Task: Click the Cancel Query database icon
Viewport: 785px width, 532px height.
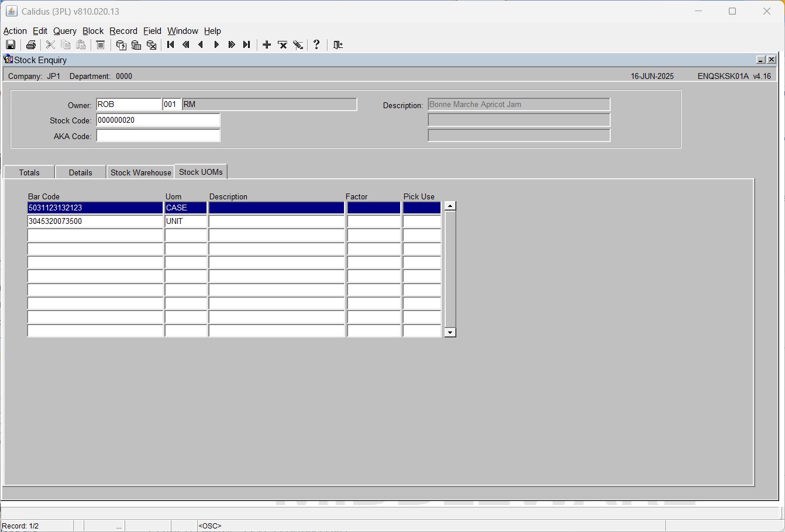Action: click(152, 45)
